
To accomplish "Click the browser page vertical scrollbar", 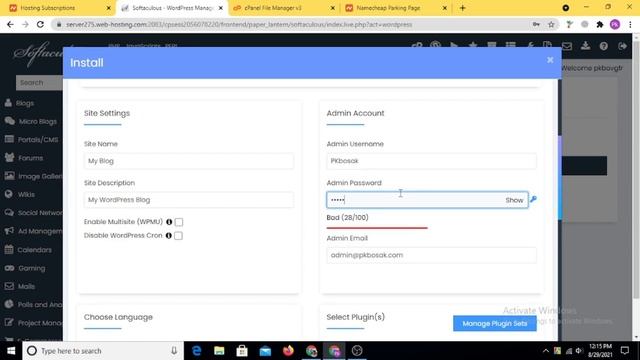I will [x=636, y=169].
